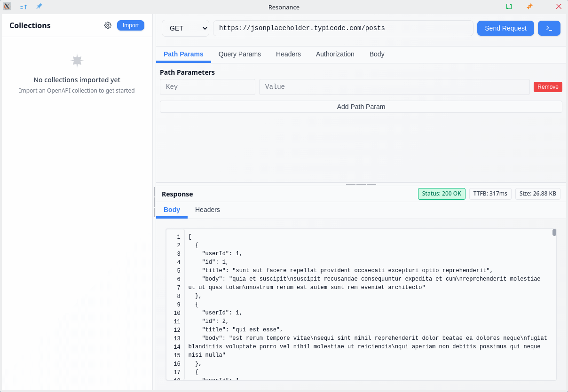Image resolution: width=568 pixels, height=392 pixels.
Task: Open the GET method dropdown
Action: pos(185,28)
